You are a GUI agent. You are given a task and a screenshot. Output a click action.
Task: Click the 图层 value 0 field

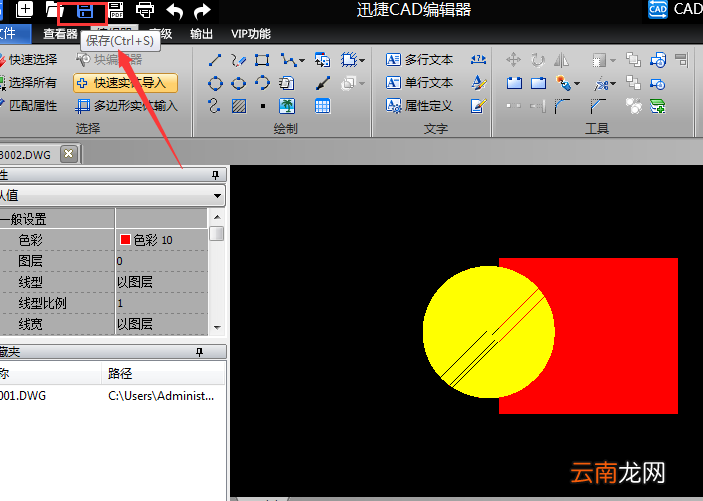click(161, 261)
